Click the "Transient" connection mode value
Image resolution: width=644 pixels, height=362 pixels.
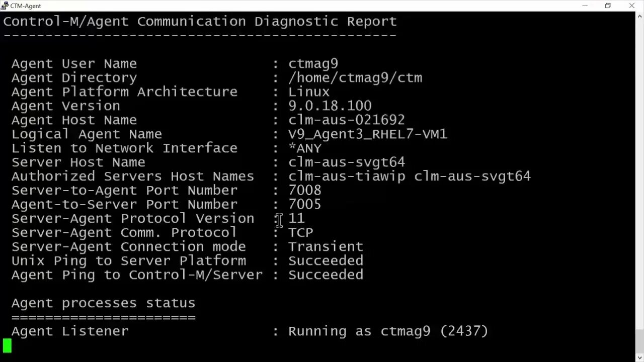tap(326, 246)
